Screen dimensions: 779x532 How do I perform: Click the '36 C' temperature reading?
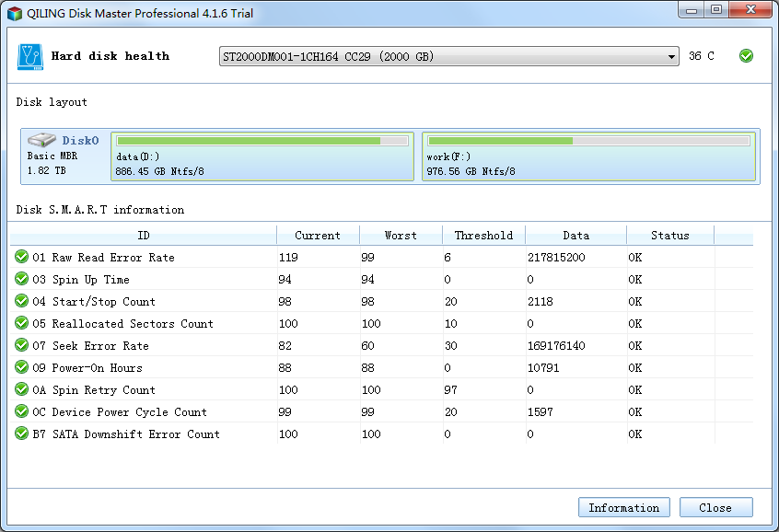click(x=701, y=55)
